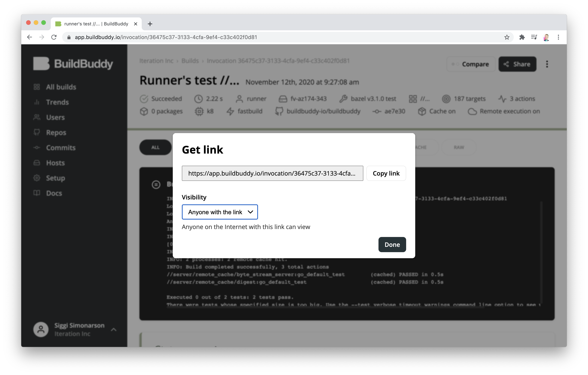588x375 pixels.
Task: Click the 3 actions icon
Action: tap(502, 99)
